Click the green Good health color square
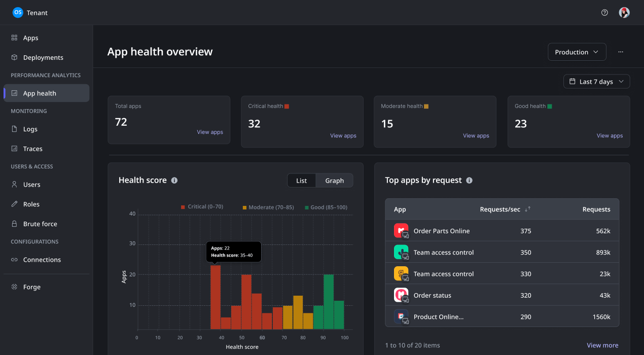 [550, 106]
